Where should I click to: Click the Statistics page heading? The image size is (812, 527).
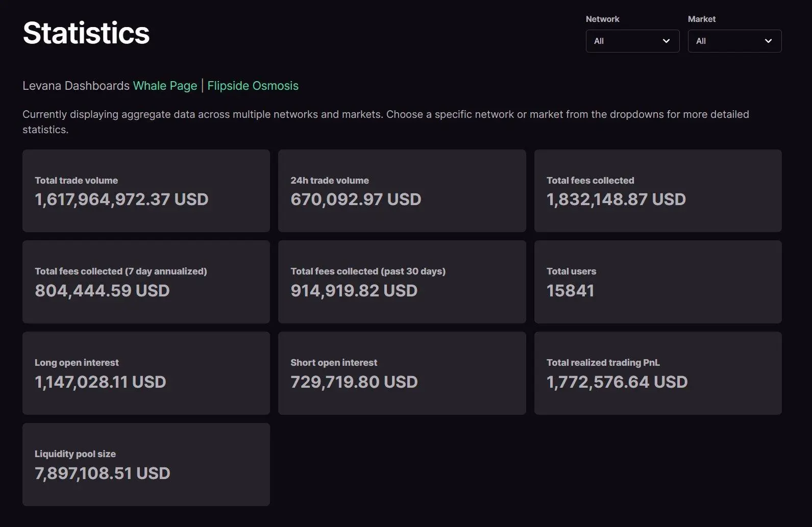pyautogui.click(x=86, y=33)
